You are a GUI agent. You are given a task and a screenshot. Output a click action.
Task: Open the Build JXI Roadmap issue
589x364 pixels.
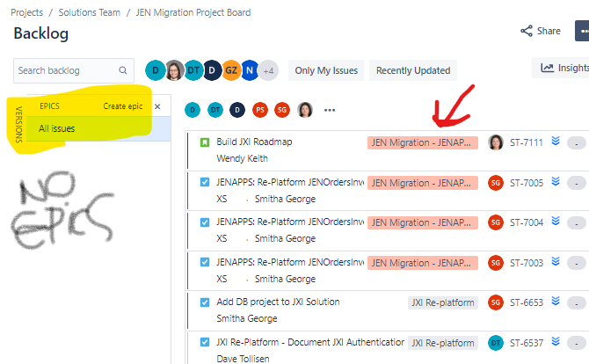(254, 142)
